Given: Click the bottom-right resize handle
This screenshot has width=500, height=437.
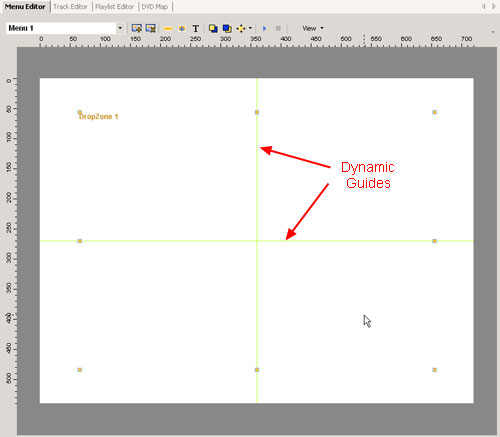Looking at the screenshot, I should coord(435,370).
